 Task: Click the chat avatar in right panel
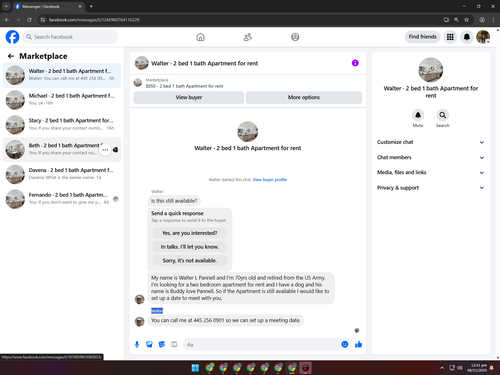point(431,70)
